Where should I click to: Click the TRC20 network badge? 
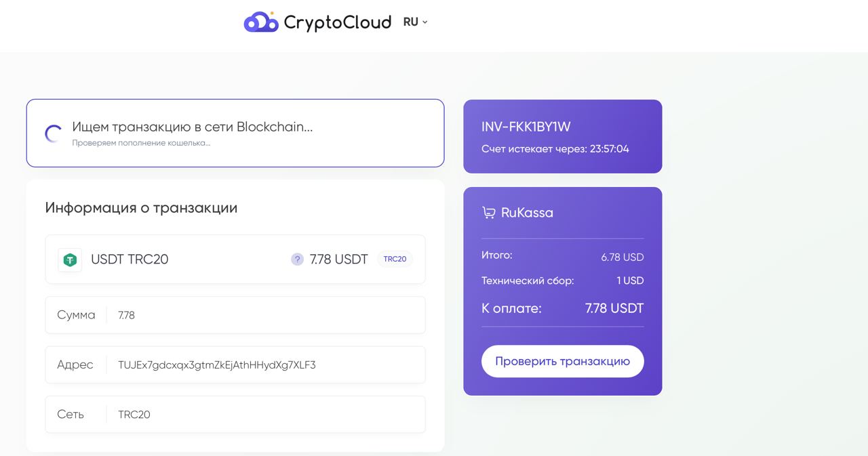(395, 259)
